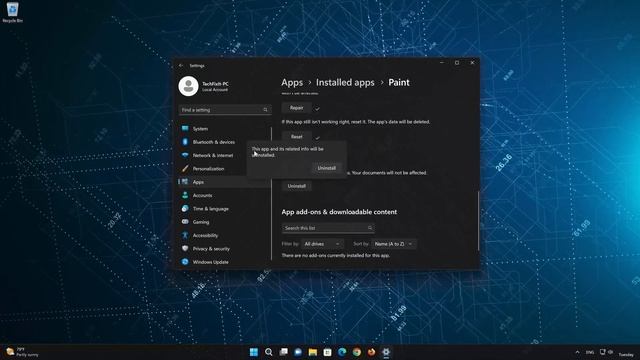Click the Uninstall button below the popup
Viewport: 640px width, 360px height.
click(x=297, y=186)
